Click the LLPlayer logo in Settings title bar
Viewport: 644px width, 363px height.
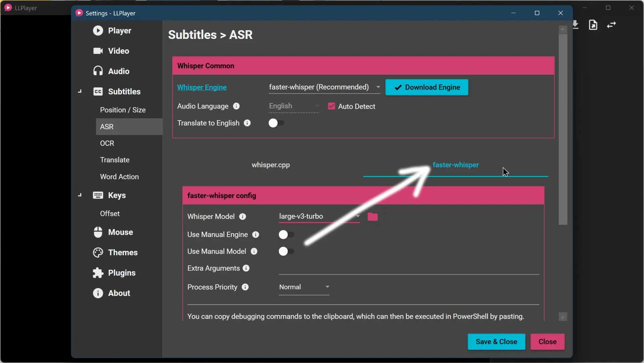click(79, 13)
